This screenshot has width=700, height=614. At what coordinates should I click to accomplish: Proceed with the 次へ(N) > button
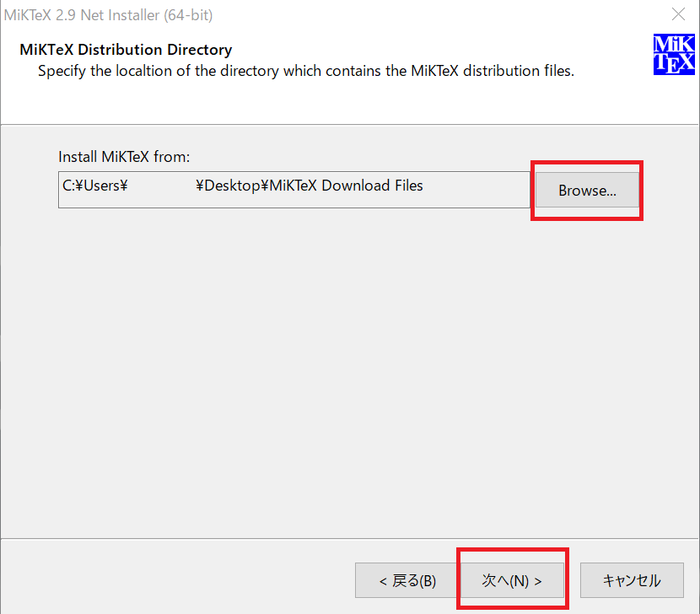(512, 580)
